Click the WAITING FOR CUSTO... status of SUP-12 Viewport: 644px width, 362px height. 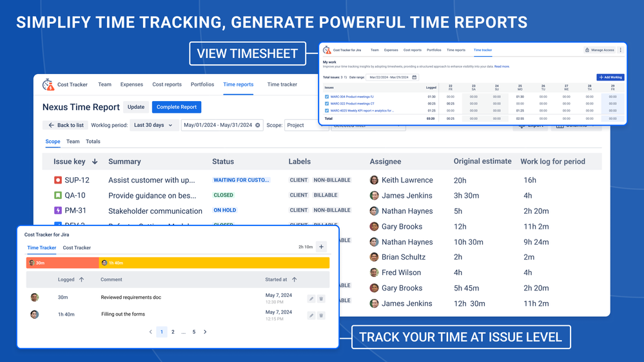coord(241,180)
